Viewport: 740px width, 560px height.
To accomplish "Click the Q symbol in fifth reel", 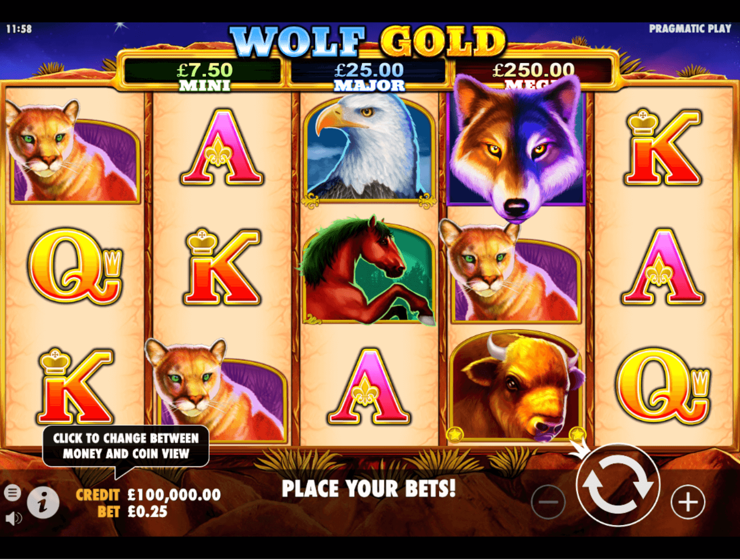I will [663, 386].
